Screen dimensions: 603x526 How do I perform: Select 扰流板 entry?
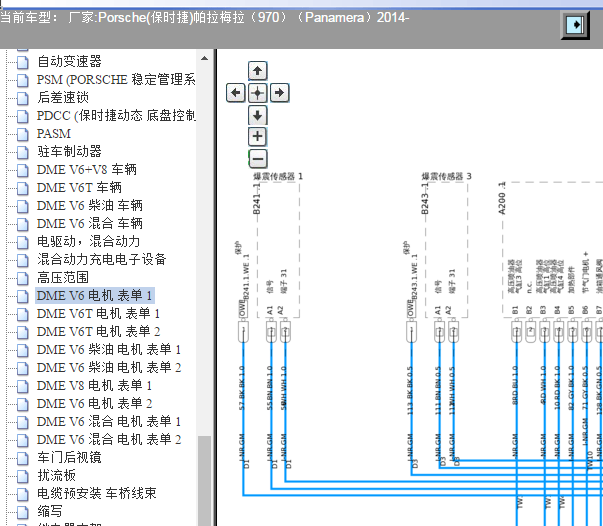pyautogui.click(x=57, y=476)
